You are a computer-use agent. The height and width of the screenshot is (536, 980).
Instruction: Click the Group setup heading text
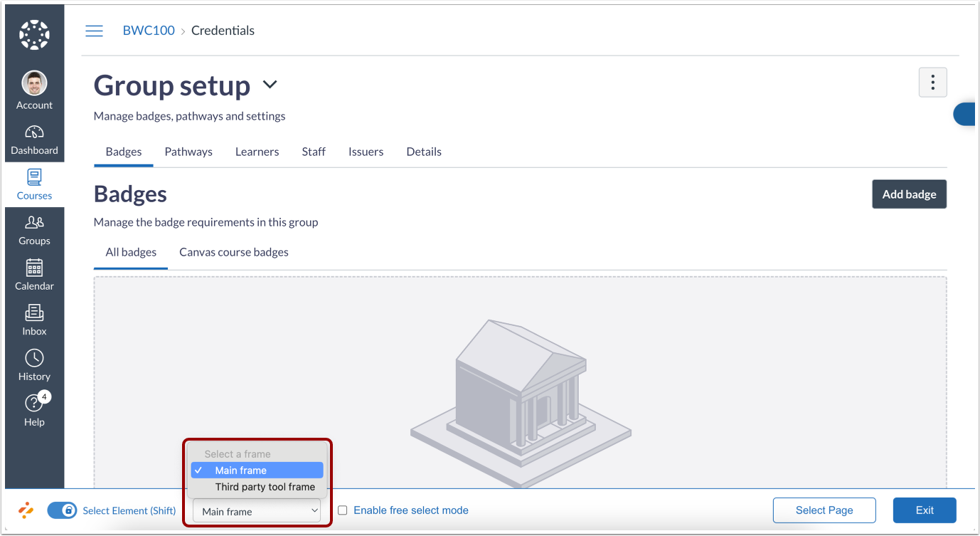tap(172, 85)
